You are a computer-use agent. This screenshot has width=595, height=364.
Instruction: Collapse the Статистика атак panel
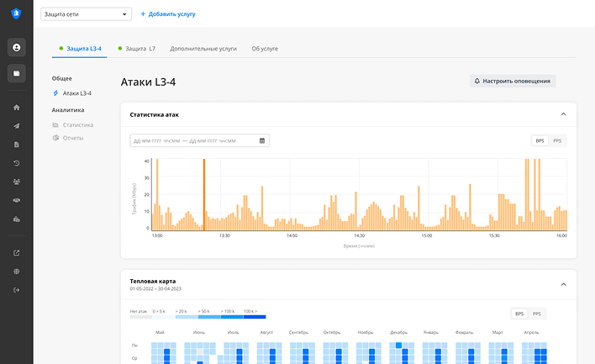pos(563,113)
